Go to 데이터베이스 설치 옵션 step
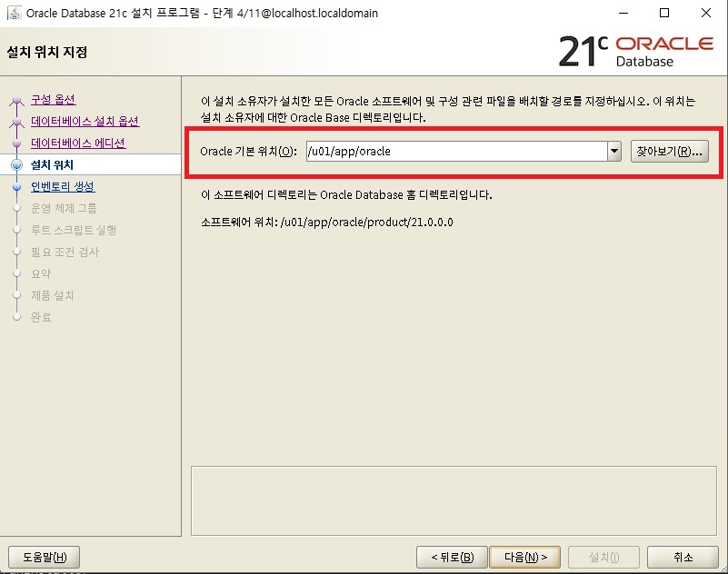 click(85, 121)
